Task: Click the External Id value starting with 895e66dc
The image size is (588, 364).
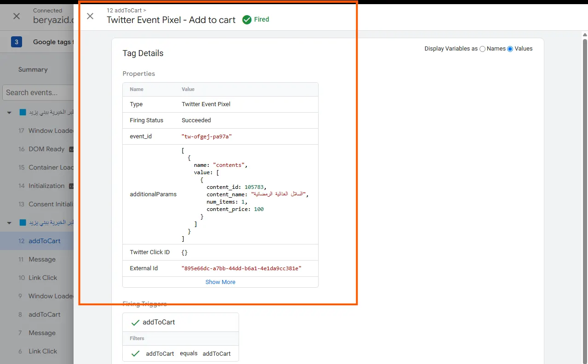Action: coord(241,268)
